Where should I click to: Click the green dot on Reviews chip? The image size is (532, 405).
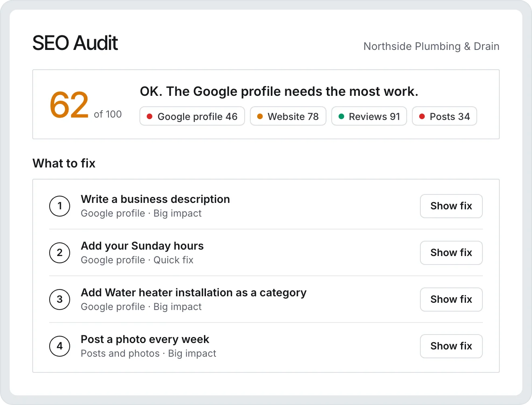[341, 116]
